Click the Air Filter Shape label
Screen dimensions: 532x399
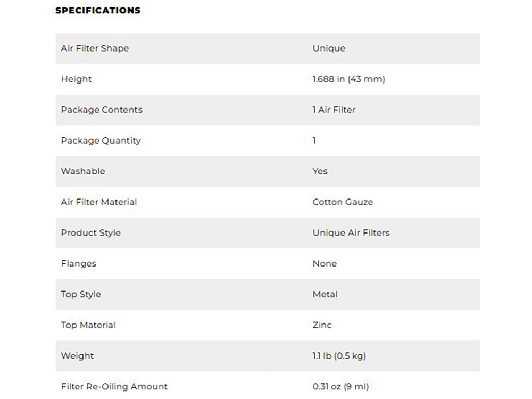tap(95, 48)
